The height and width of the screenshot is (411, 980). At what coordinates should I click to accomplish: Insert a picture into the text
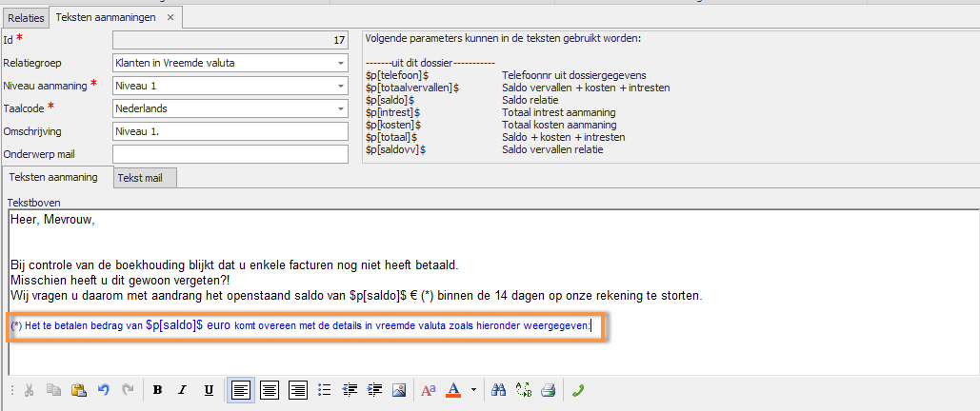[399, 390]
